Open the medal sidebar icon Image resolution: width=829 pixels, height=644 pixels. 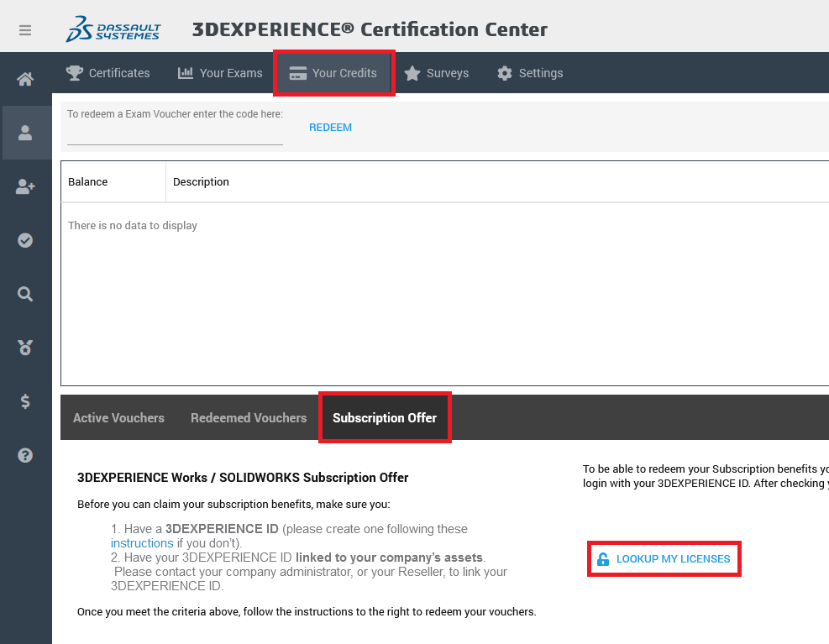click(x=25, y=348)
